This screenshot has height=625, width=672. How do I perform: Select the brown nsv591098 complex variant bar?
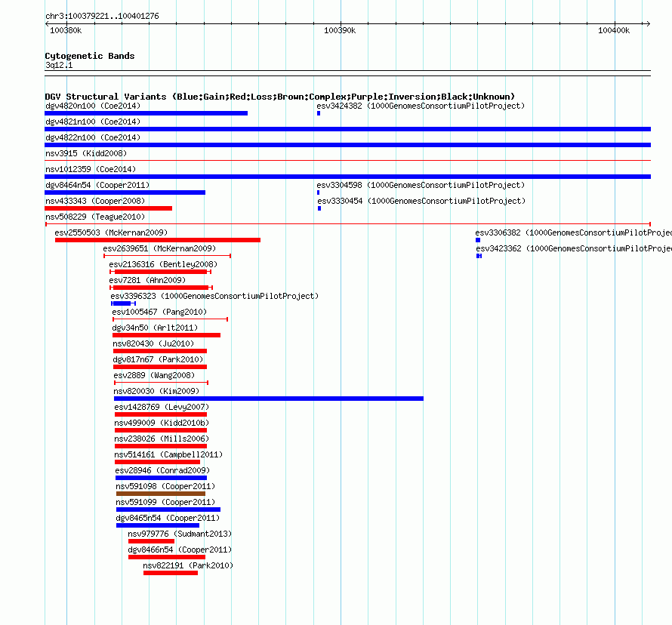pyautogui.click(x=161, y=494)
